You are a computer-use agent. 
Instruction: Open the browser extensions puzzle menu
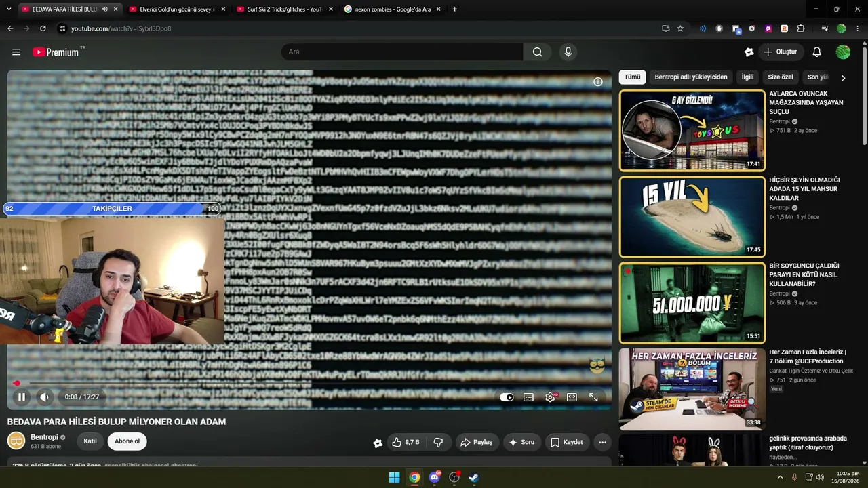pos(801,28)
